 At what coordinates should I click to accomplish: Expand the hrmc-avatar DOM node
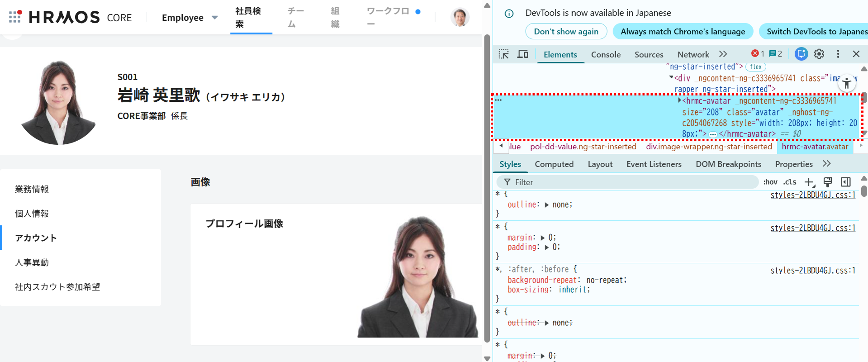click(x=679, y=100)
